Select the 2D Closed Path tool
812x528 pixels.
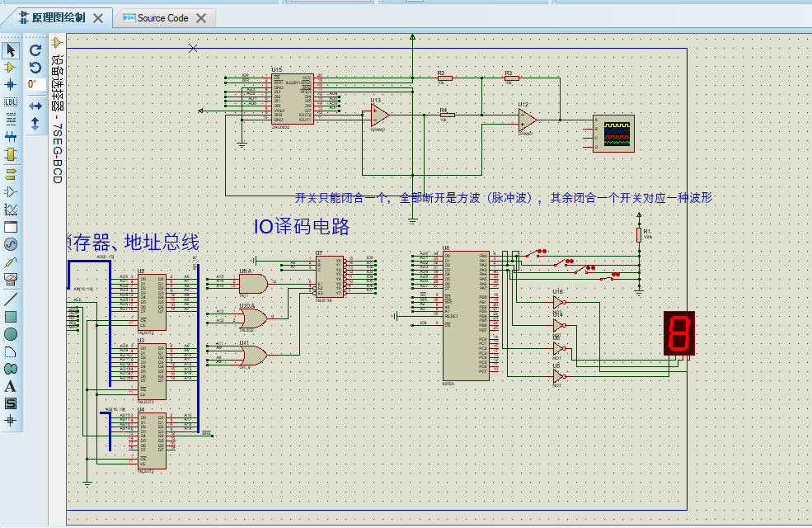11,369
